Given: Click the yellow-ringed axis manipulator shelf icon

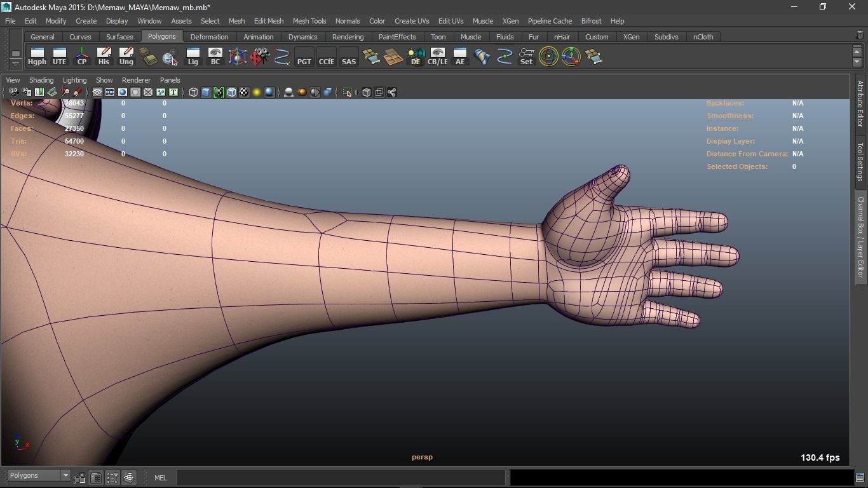Looking at the screenshot, I should pos(571,57).
